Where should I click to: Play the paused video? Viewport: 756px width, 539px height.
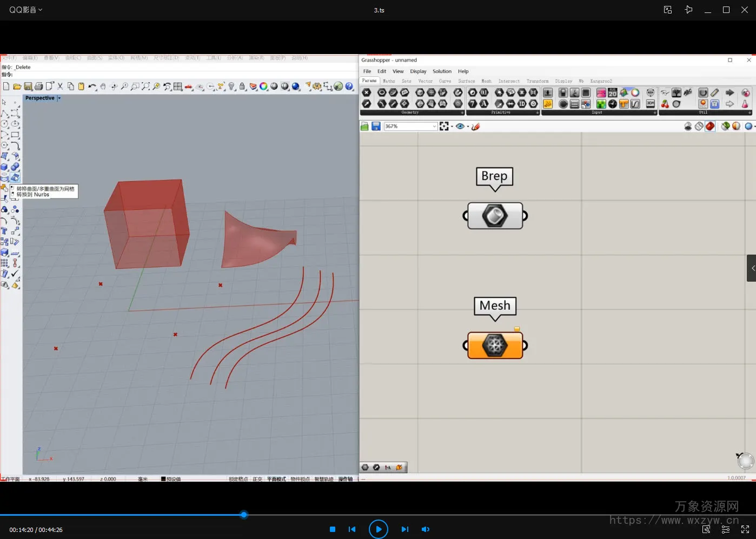378,529
